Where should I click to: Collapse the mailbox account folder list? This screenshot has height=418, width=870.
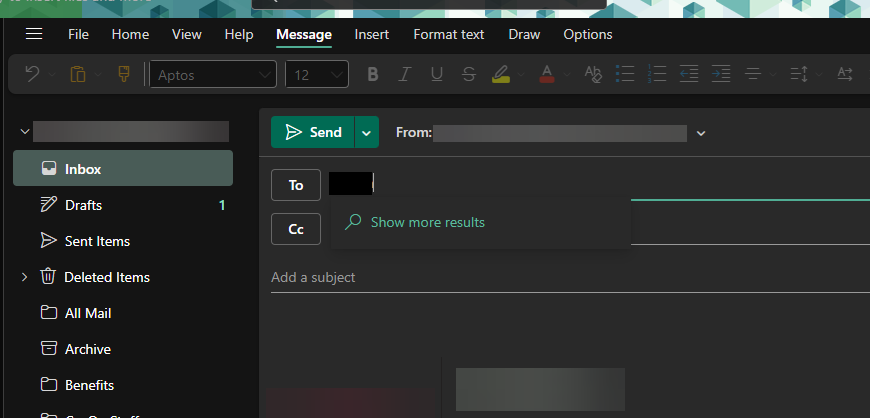coord(24,132)
